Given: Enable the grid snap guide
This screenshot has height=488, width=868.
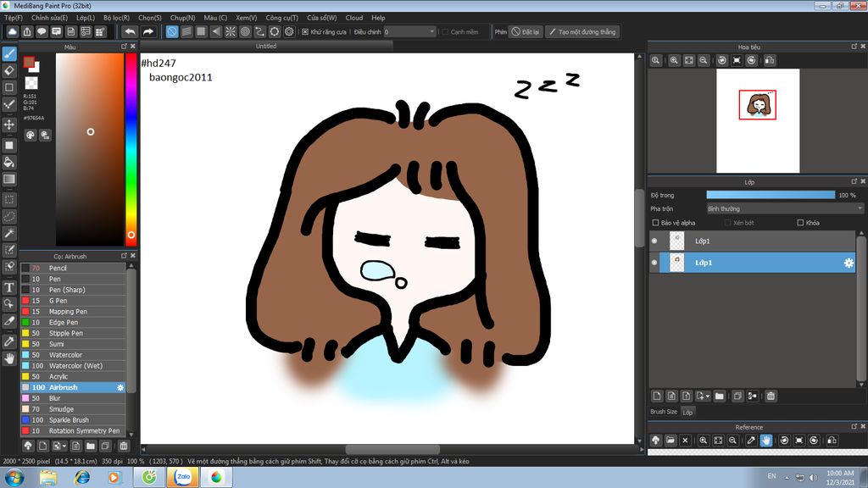Looking at the screenshot, I should coord(202,31).
